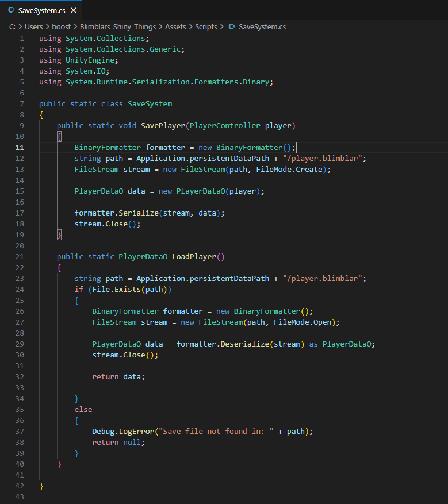Viewport: 448px width, 504px height.
Task: Click 'FileMode.Open' on line 27
Action: [303, 322]
